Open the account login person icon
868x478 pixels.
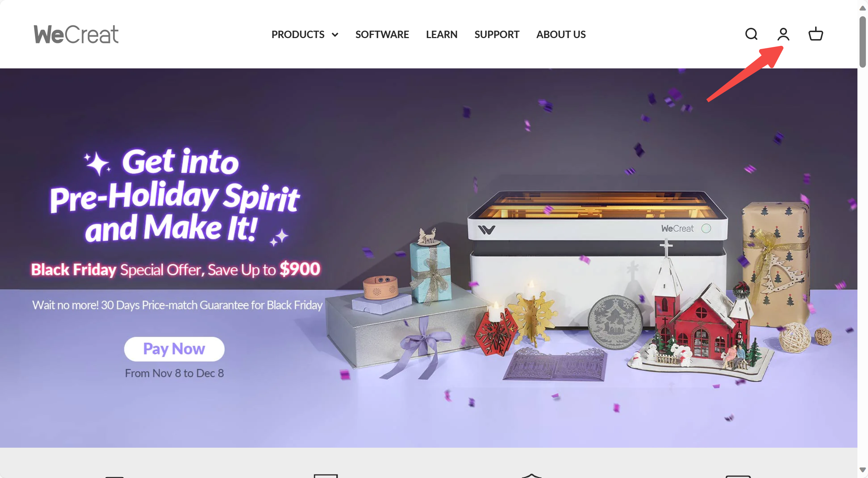point(783,34)
